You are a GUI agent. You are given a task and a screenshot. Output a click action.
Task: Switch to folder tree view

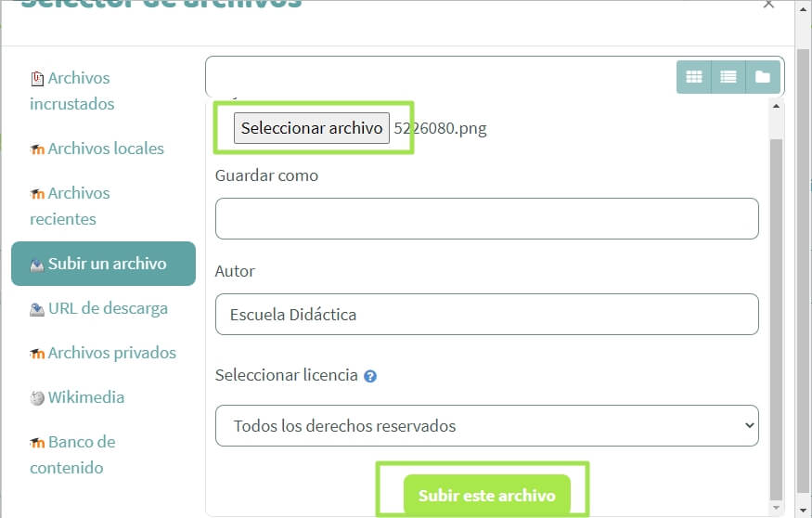(763, 77)
